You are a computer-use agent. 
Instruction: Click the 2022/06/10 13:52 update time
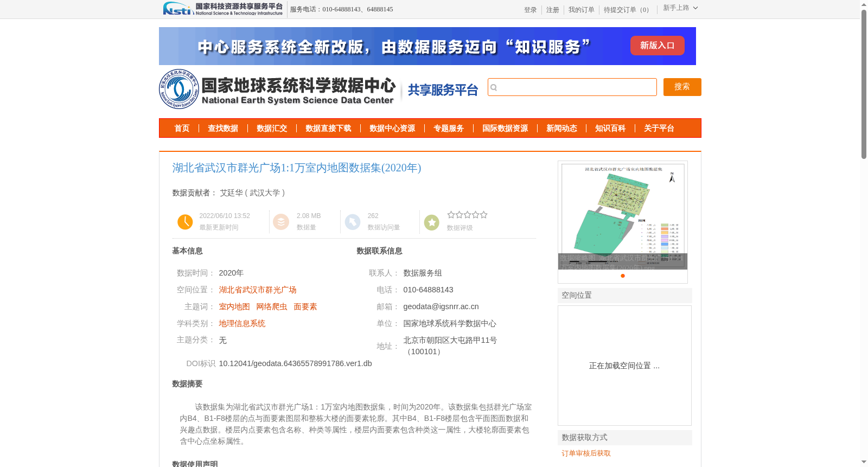pos(225,216)
